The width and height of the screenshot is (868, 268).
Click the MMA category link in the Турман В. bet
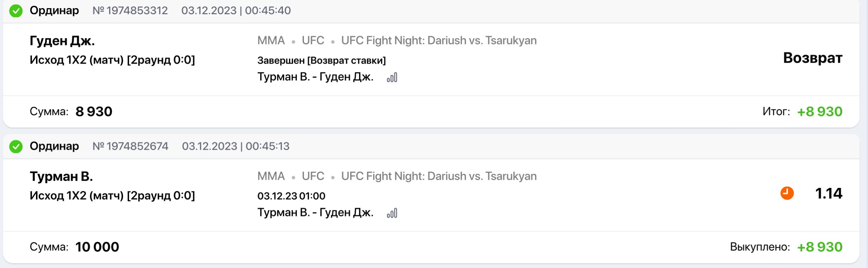[271, 176]
